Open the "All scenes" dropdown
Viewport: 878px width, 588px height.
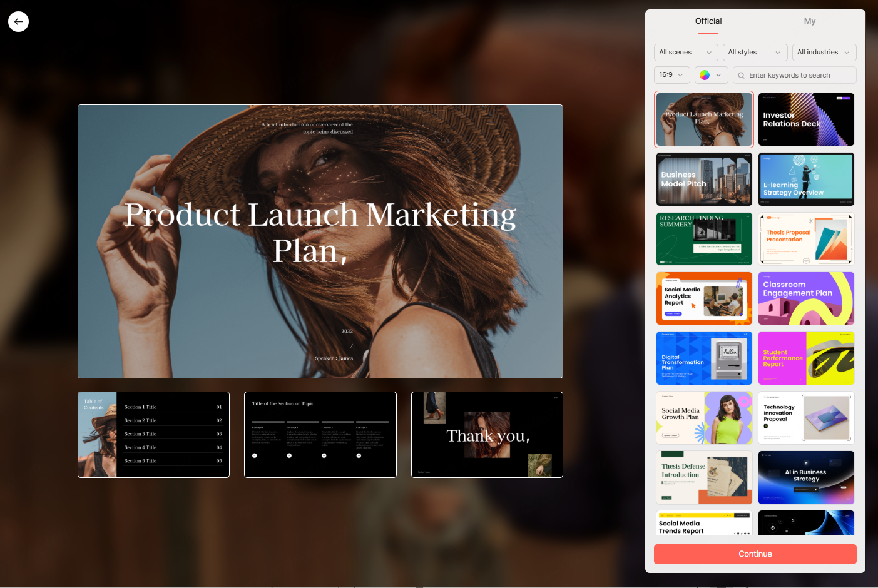point(685,53)
